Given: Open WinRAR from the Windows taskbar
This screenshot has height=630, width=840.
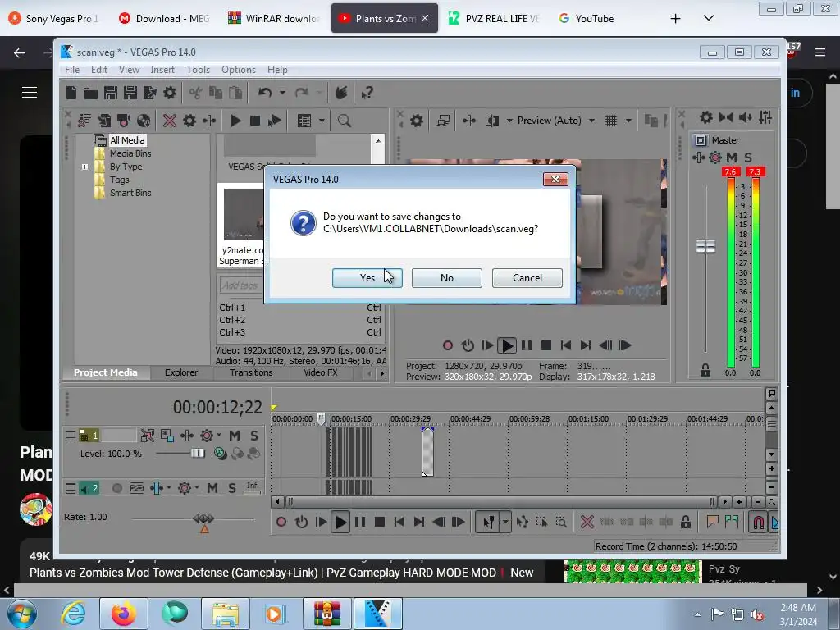Looking at the screenshot, I should [x=326, y=614].
